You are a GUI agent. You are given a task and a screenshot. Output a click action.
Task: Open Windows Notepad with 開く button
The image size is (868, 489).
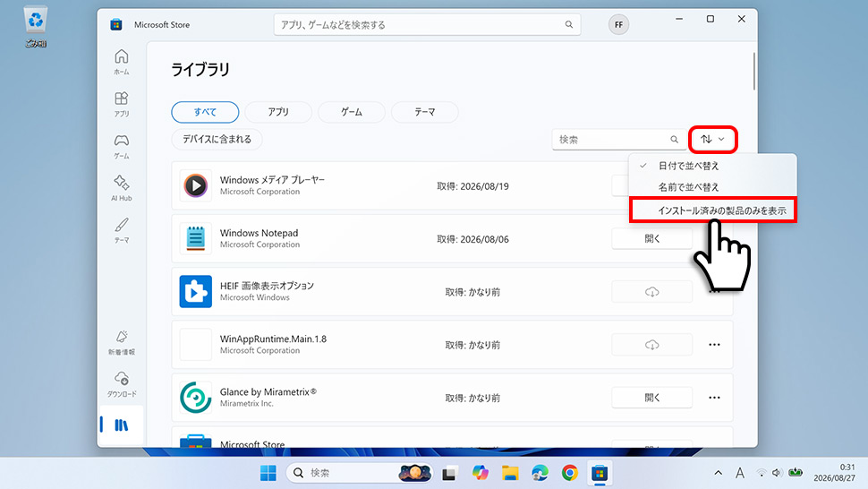[651, 239]
